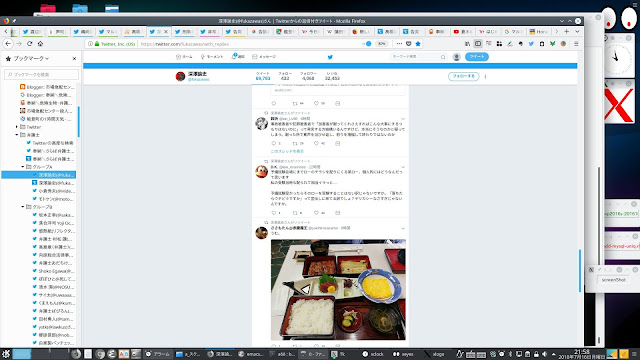
Task: Toggle the sidebar with the sidebar icon
Action: coord(478,44)
